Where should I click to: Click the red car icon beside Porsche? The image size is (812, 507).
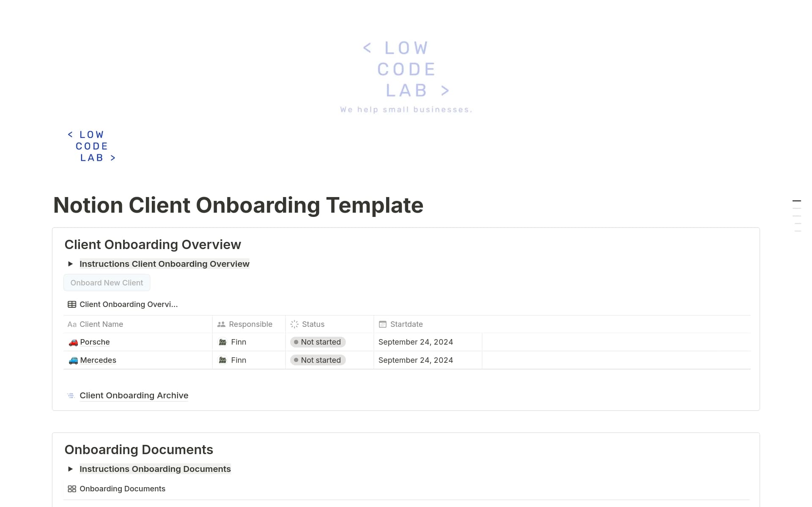(x=73, y=342)
